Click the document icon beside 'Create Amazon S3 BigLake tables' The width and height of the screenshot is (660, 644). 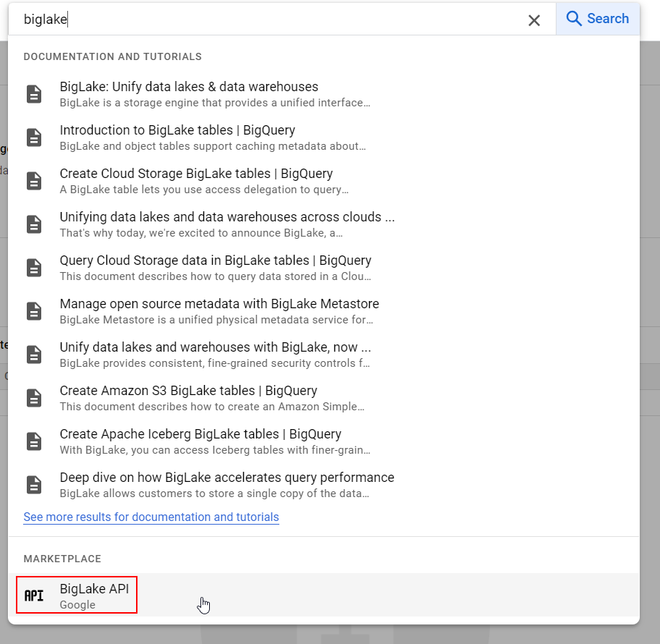(x=34, y=398)
